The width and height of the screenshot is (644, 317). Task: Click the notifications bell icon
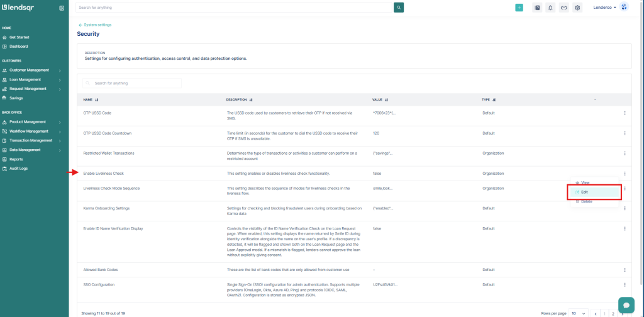click(x=550, y=8)
